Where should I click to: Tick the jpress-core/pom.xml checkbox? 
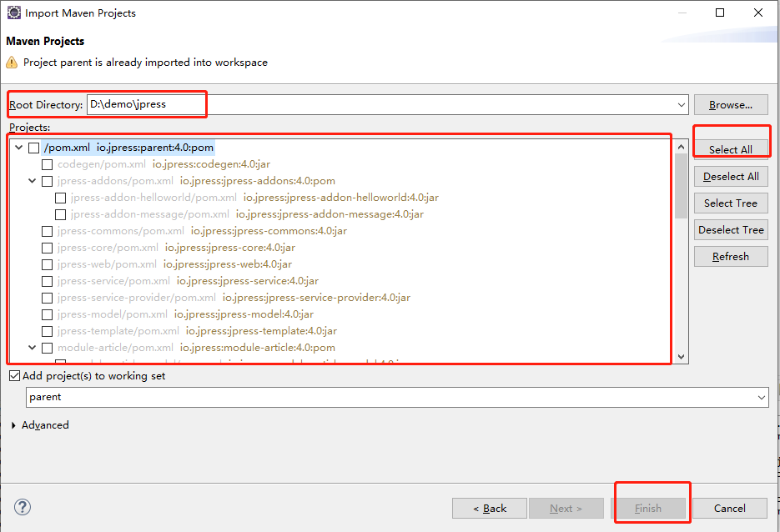pos(48,248)
